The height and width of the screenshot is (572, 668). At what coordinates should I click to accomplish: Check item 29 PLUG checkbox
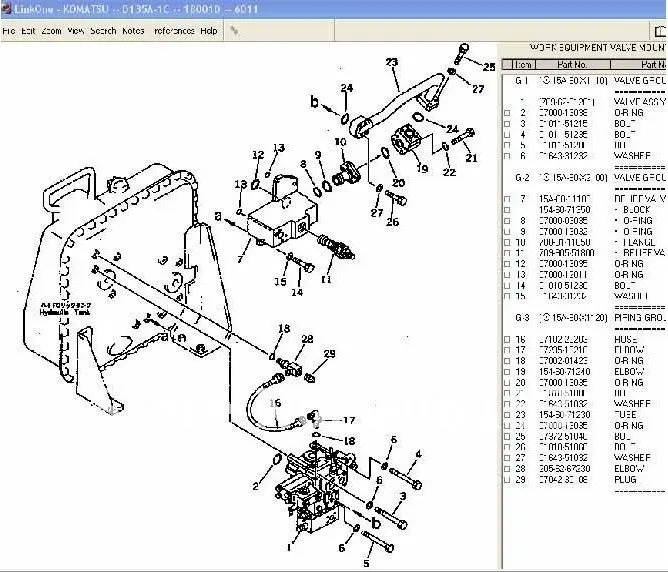pyautogui.click(x=507, y=480)
